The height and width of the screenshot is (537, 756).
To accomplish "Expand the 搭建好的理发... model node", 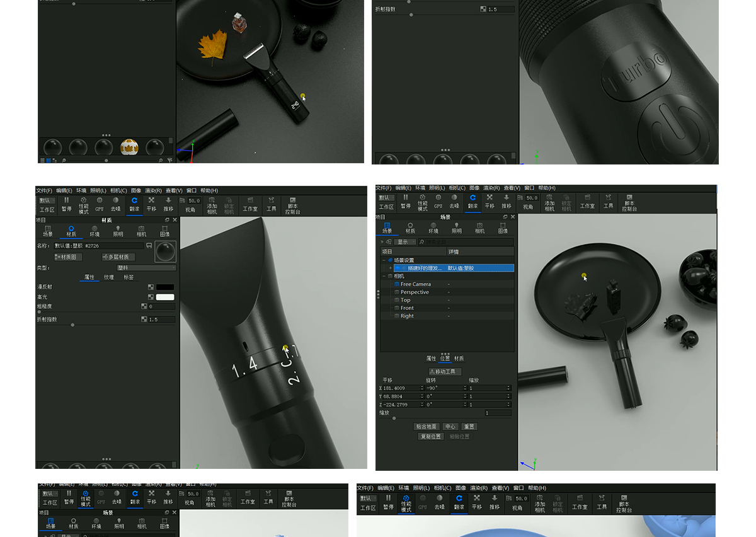I will [391, 268].
